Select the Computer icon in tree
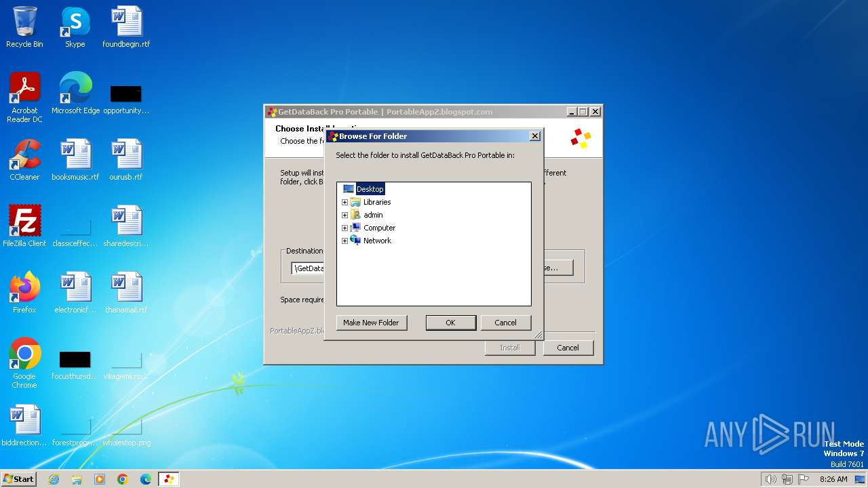868x488 pixels. tap(355, 228)
